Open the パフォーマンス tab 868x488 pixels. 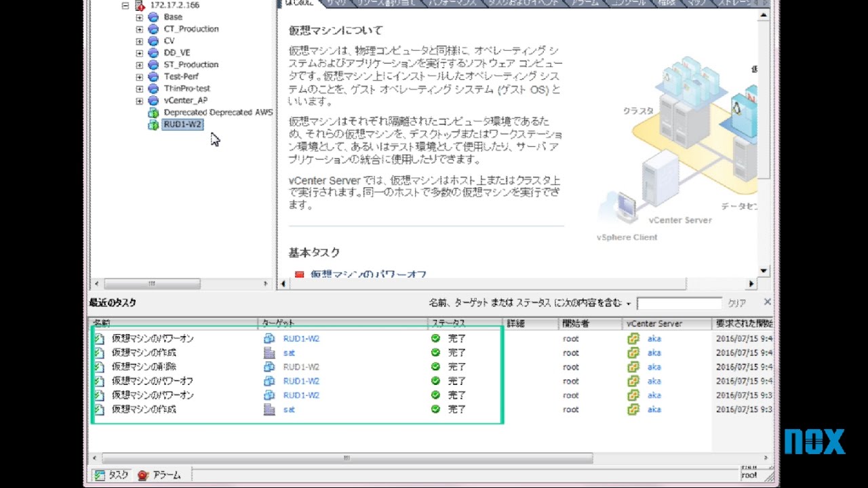tap(454, 3)
